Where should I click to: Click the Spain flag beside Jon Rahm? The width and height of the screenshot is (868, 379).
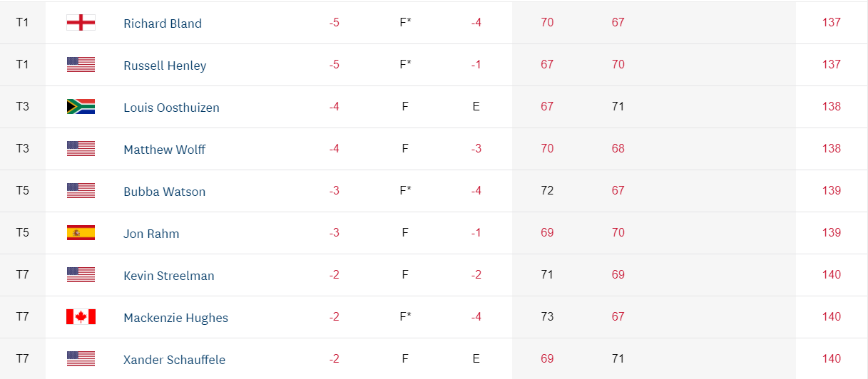[81, 233]
